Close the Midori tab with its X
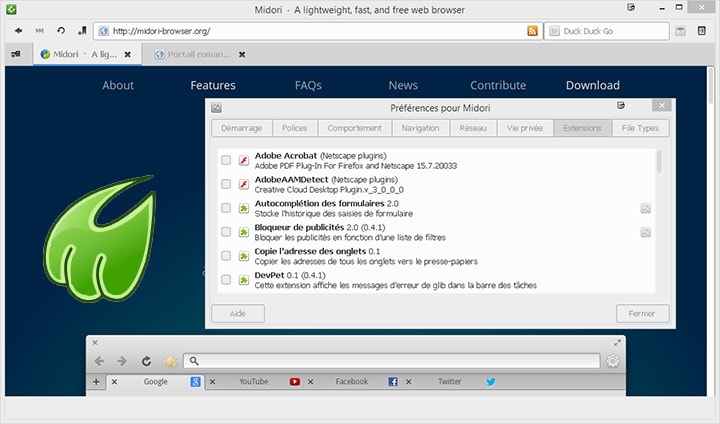Image resolution: width=720 pixels, height=424 pixels. click(x=128, y=54)
